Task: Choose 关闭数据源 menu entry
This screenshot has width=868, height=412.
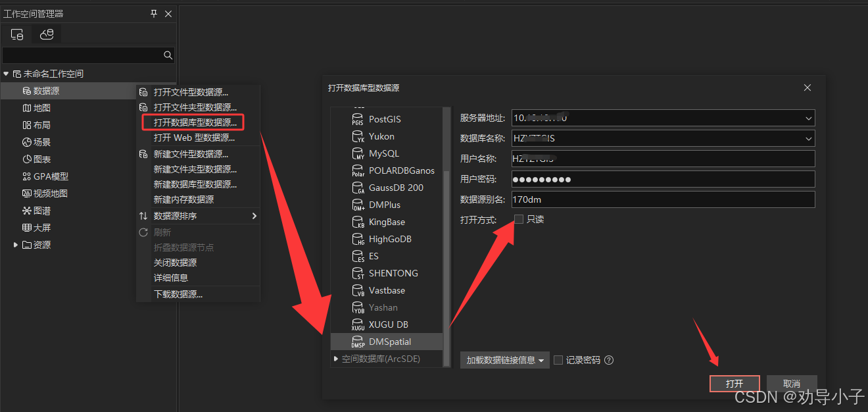Action: 175,263
